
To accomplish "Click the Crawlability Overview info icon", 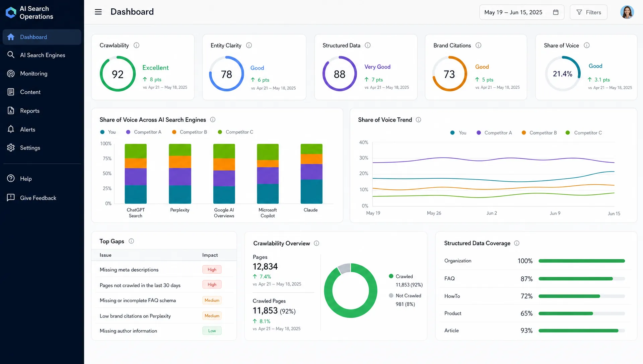I will click(316, 243).
